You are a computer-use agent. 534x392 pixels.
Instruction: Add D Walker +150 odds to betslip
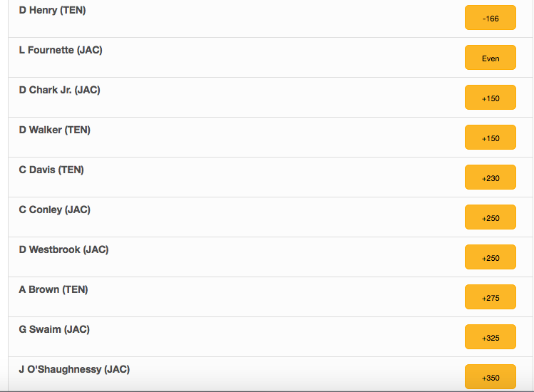(x=491, y=138)
